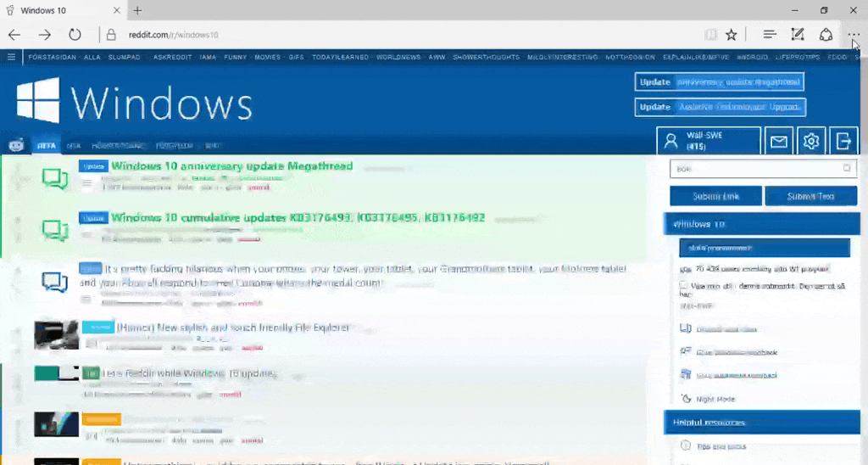868x465 pixels.
Task: Click the browser Back arrow
Action: [x=14, y=35]
